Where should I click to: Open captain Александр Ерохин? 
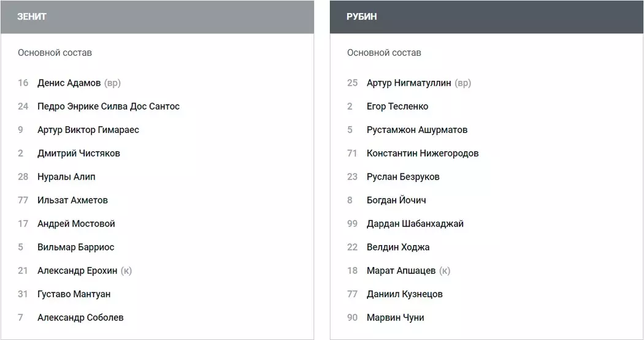77,271
